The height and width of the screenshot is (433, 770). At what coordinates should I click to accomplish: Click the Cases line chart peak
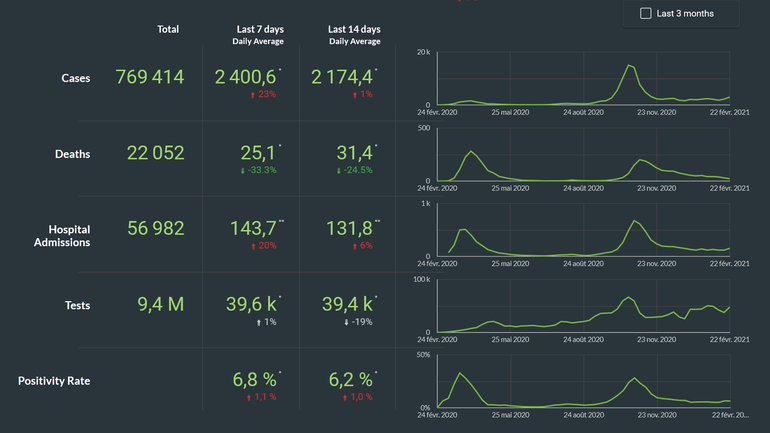(x=630, y=66)
